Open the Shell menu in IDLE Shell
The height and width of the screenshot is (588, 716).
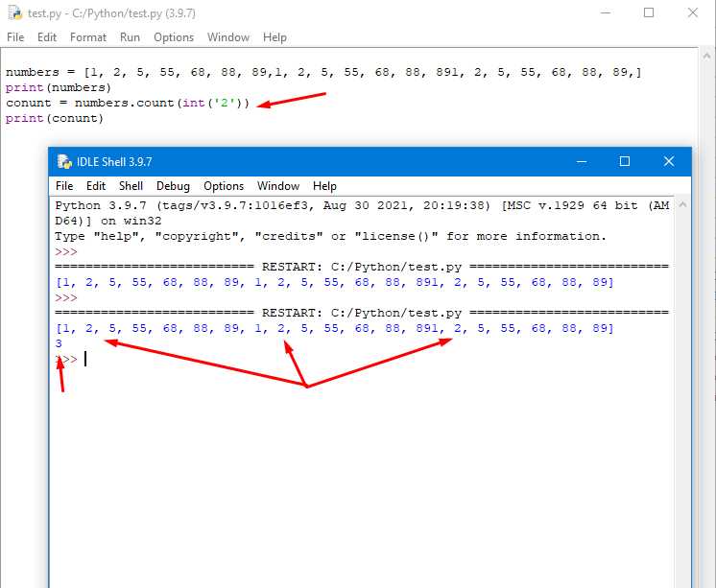[131, 186]
